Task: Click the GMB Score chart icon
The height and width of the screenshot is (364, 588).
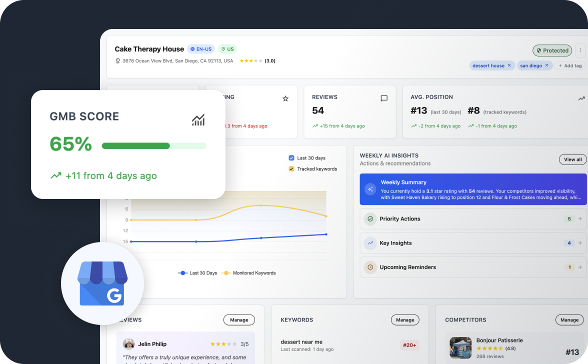Action: coord(198,120)
